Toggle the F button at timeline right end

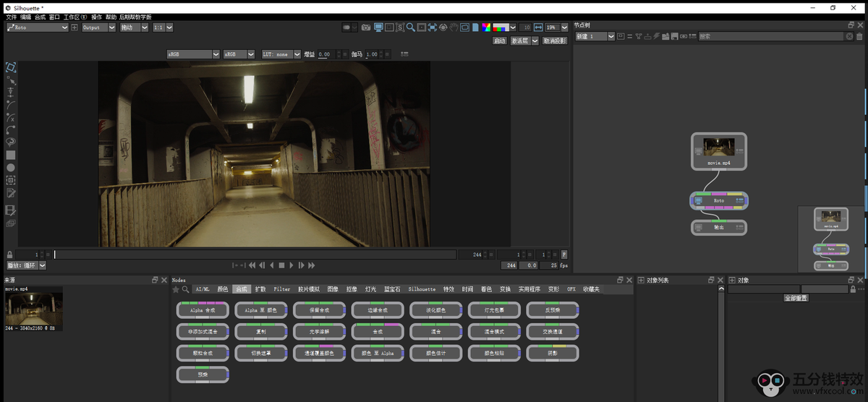[564, 255]
